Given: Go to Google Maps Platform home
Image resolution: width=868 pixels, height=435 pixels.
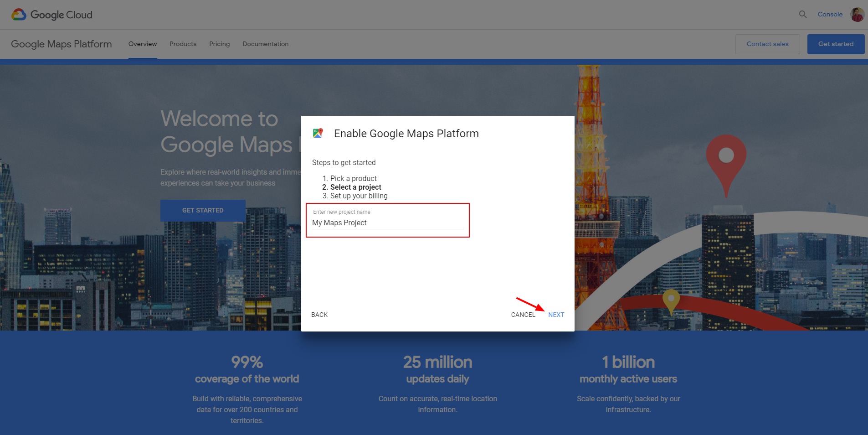Looking at the screenshot, I should (61, 44).
